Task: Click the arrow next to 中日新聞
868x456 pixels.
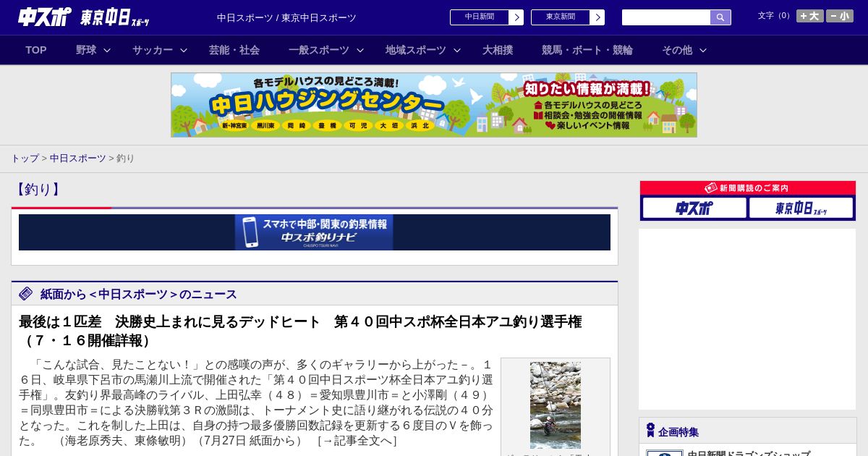Action: 516,17
